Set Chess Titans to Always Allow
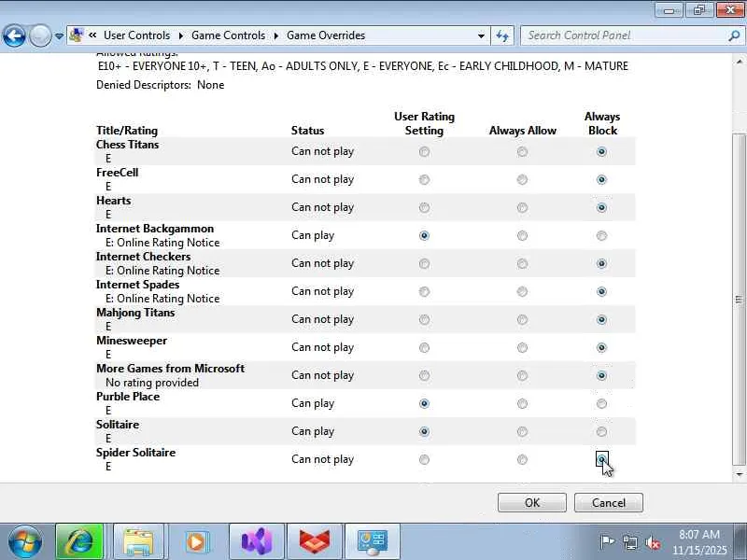 pyautogui.click(x=522, y=152)
